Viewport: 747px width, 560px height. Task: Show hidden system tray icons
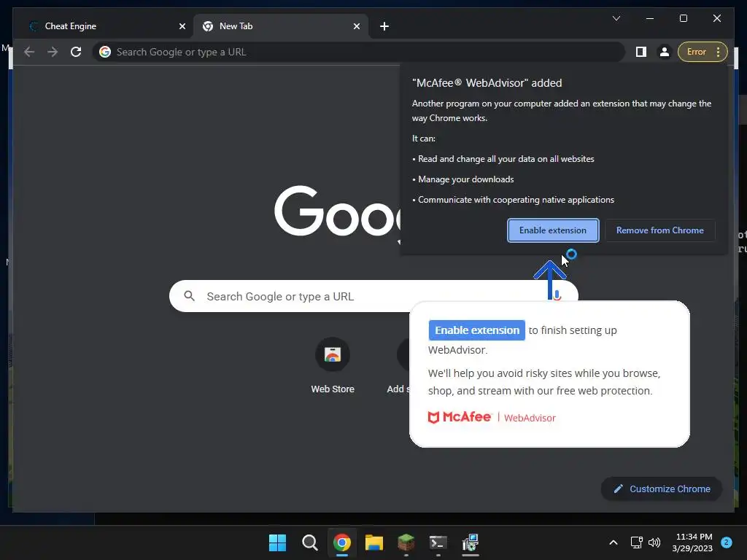pyautogui.click(x=614, y=542)
